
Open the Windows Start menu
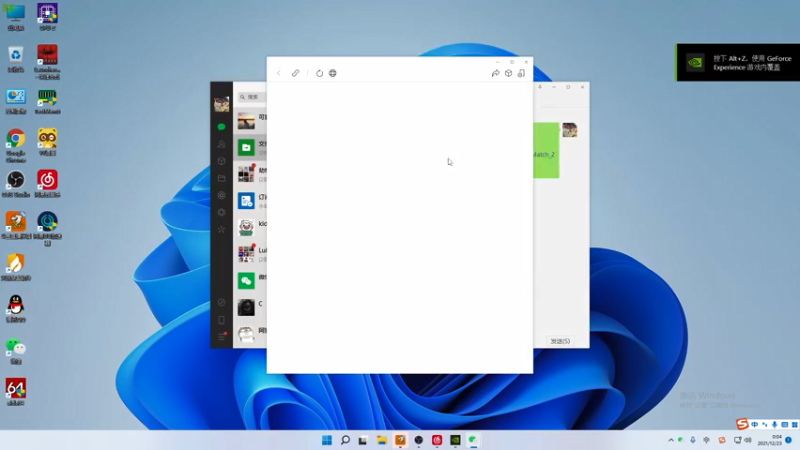click(327, 440)
